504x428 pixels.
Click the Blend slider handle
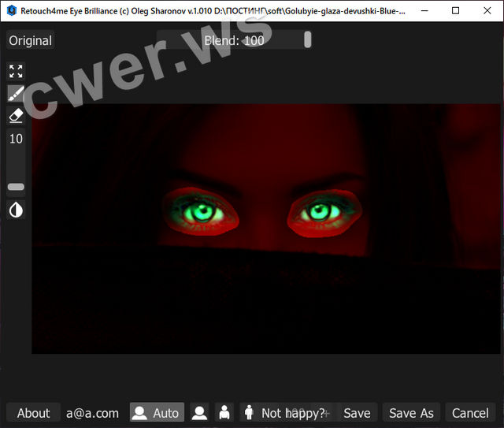pyautogui.click(x=307, y=39)
